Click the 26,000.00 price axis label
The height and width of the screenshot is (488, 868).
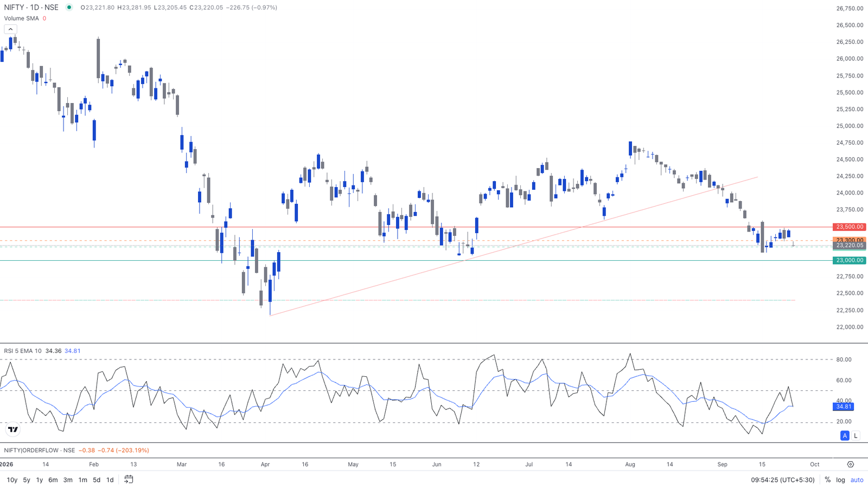tap(850, 59)
